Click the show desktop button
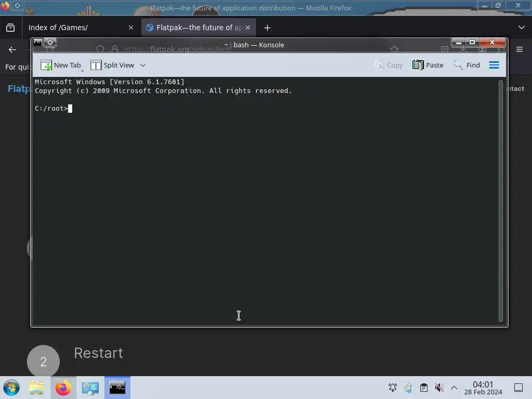 (x=518, y=388)
